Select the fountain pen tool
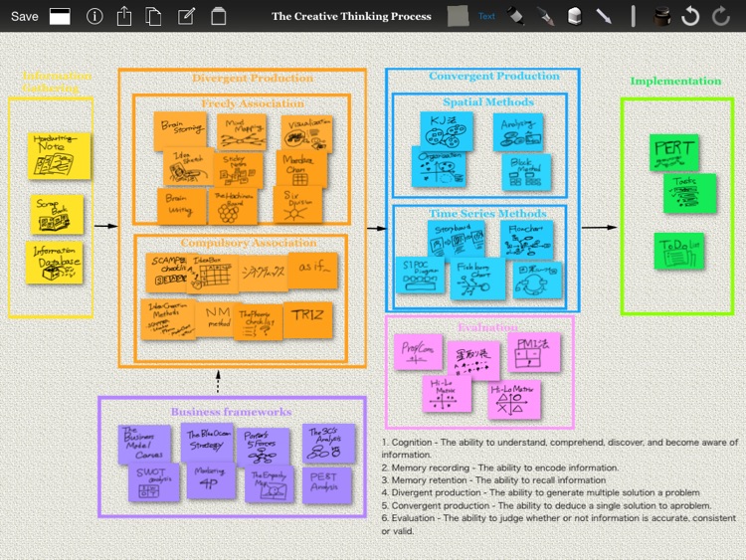Image resolution: width=746 pixels, height=560 pixels. click(x=545, y=16)
